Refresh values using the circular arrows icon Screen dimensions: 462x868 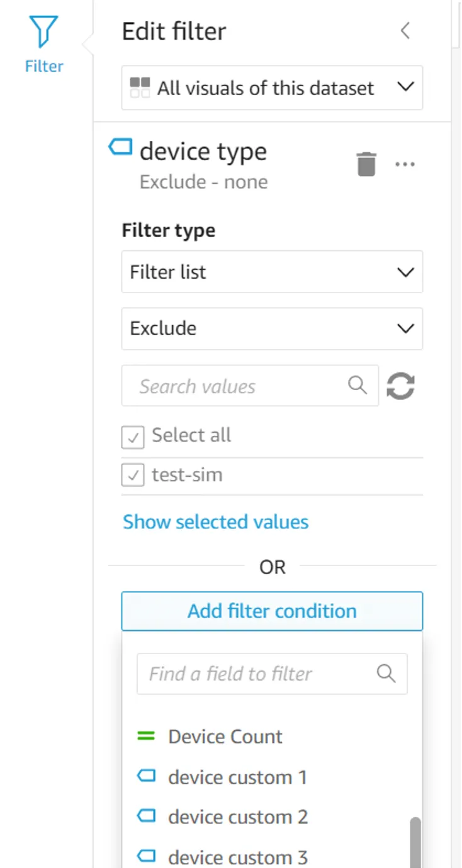pyautogui.click(x=401, y=386)
